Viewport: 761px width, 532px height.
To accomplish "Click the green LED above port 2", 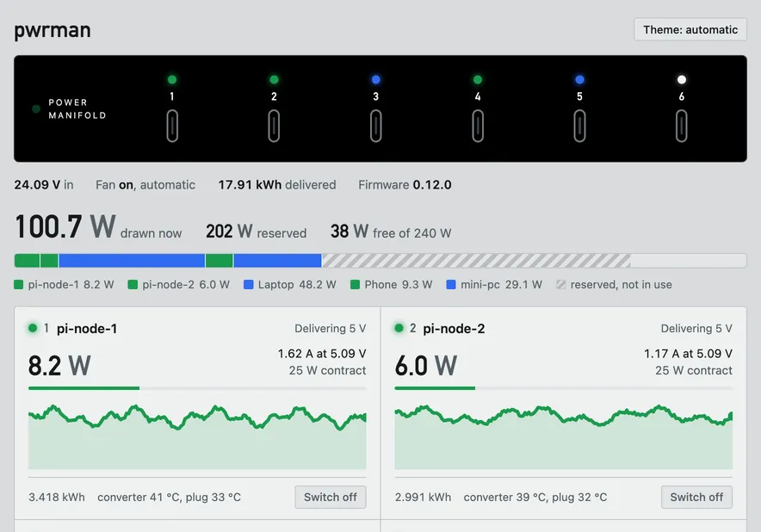I will tap(274, 79).
